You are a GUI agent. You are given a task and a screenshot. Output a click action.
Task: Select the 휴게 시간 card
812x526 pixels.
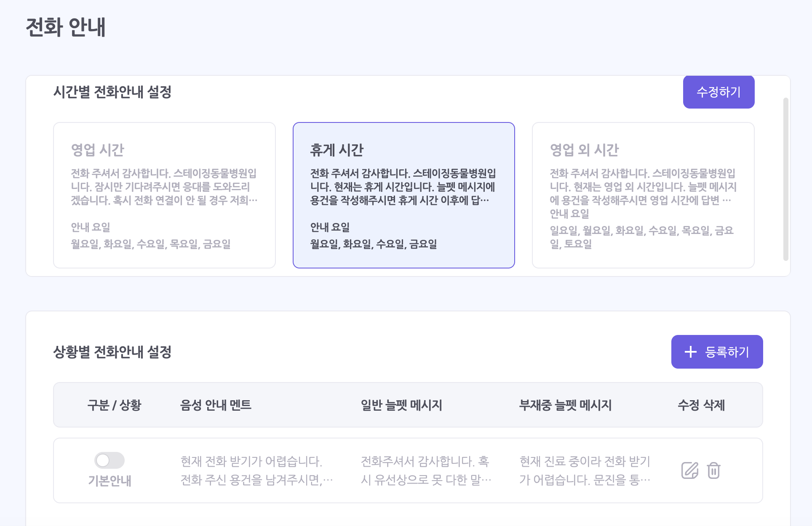tap(403, 195)
